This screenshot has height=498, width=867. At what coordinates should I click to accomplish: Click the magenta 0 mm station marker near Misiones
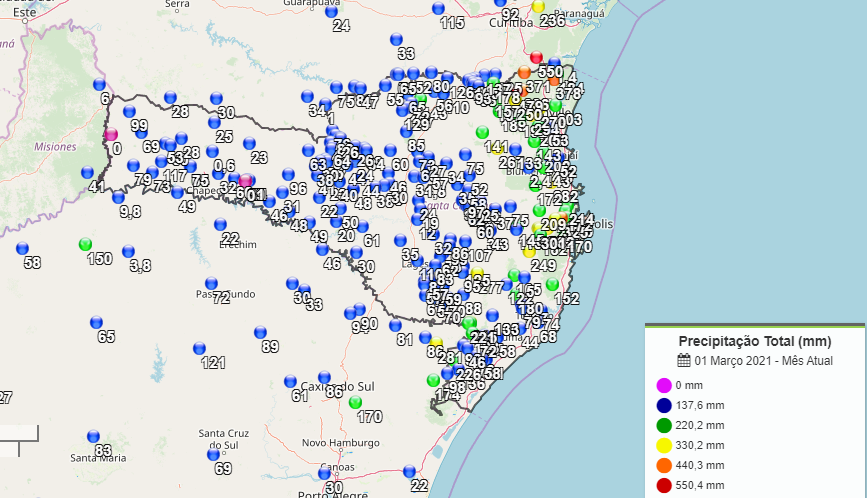click(111, 134)
